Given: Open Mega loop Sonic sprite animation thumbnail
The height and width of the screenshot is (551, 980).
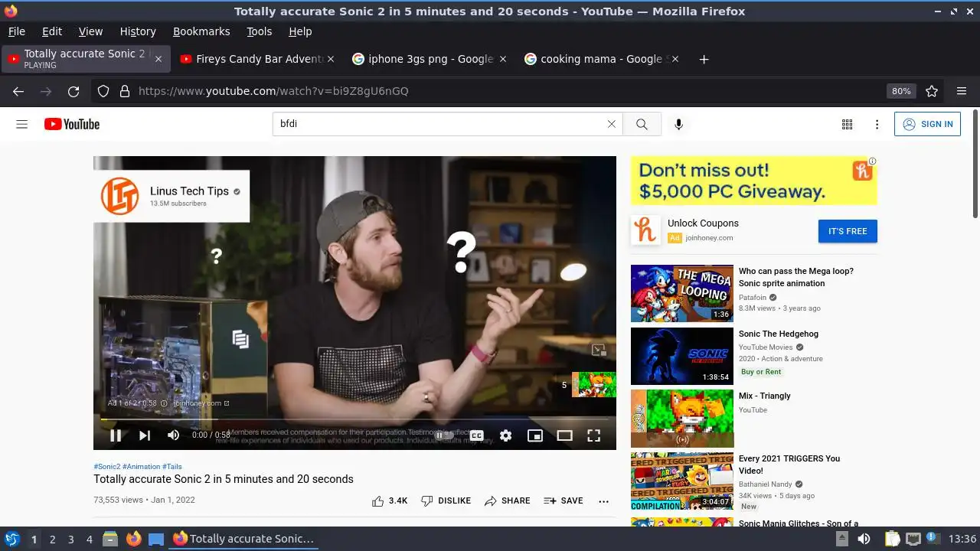Looking at the screenshot, I should [x=681, y=293].
